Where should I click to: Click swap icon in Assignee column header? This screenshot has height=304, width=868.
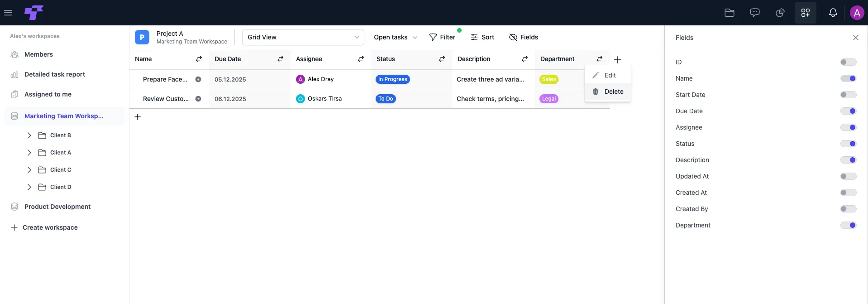361,59
